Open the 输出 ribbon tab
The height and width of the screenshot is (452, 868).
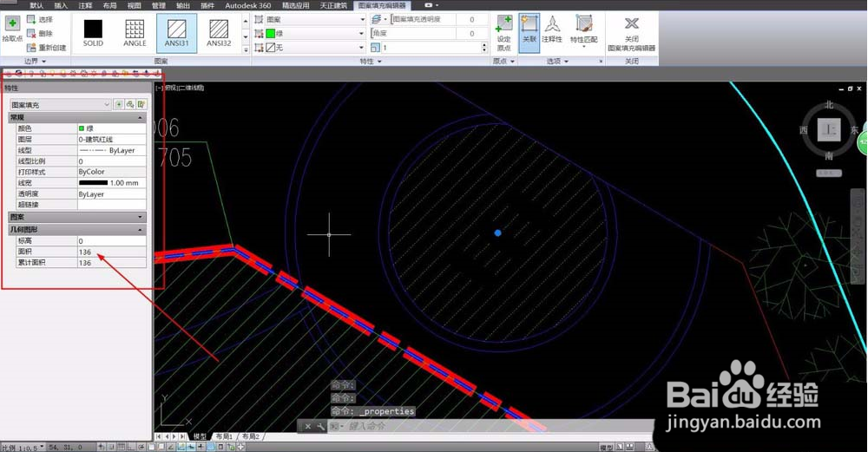[182, 5]
